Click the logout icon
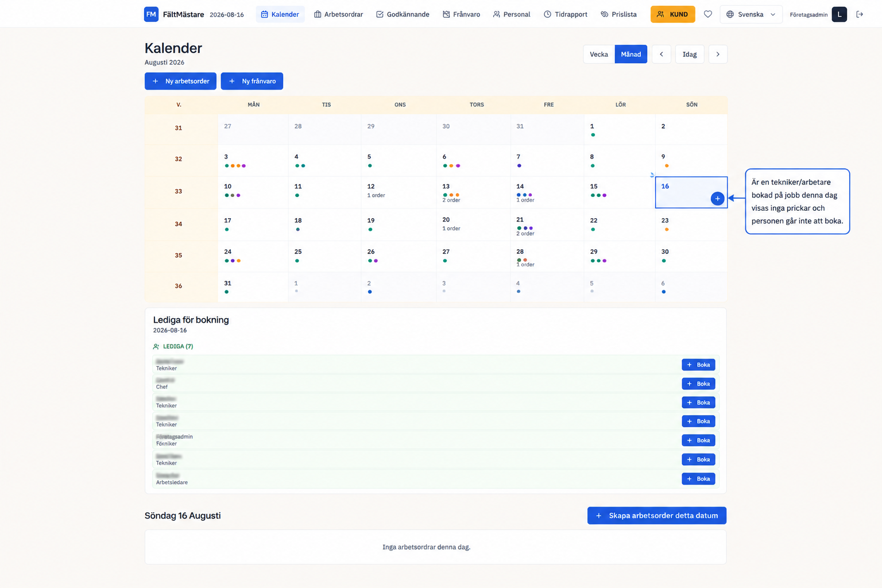Viewport: 882px width, 588px height. click(x=860, y=14)
